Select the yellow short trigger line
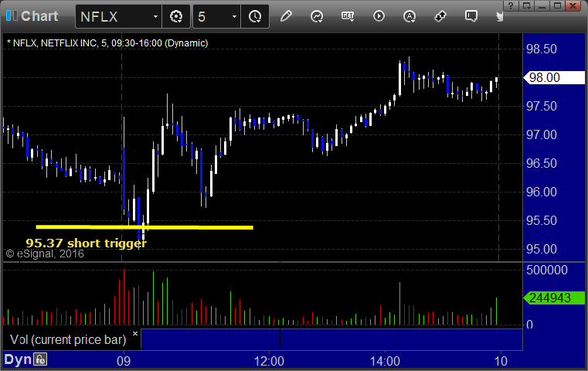 [144, 227]
